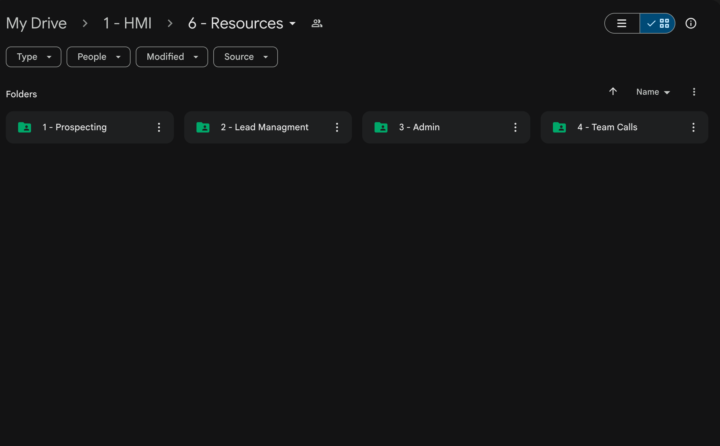720x446 pixels.
Task: Open more options for 2 - Lead Managment folder
Action: (x=337, y=127)
